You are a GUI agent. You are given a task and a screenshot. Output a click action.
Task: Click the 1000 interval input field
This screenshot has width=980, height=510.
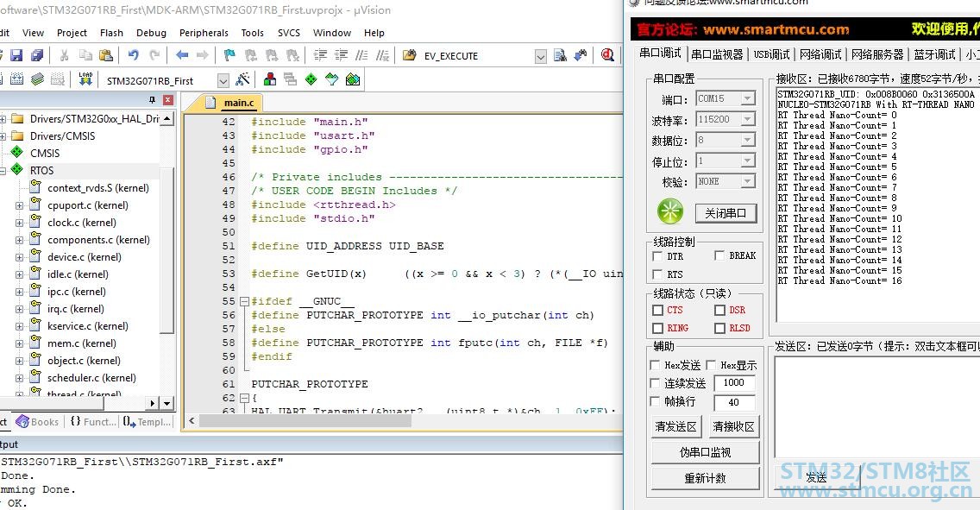coord(734,382)
